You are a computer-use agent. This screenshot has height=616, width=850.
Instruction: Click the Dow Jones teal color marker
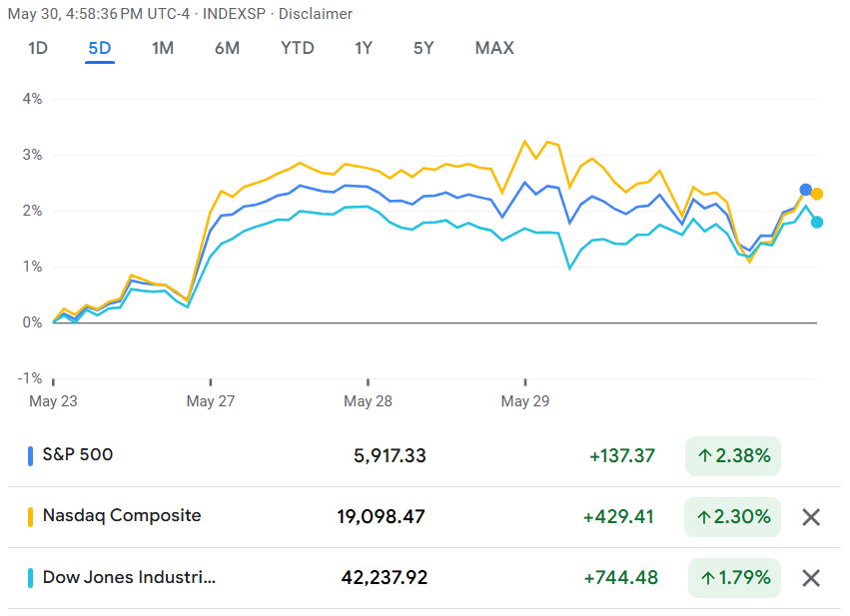coord(30,578)
